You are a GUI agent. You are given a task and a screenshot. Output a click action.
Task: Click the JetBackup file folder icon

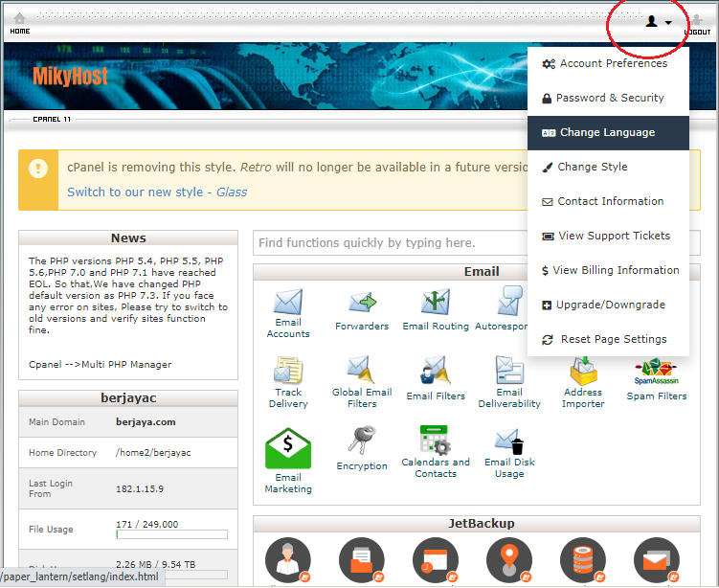point(362,560)
